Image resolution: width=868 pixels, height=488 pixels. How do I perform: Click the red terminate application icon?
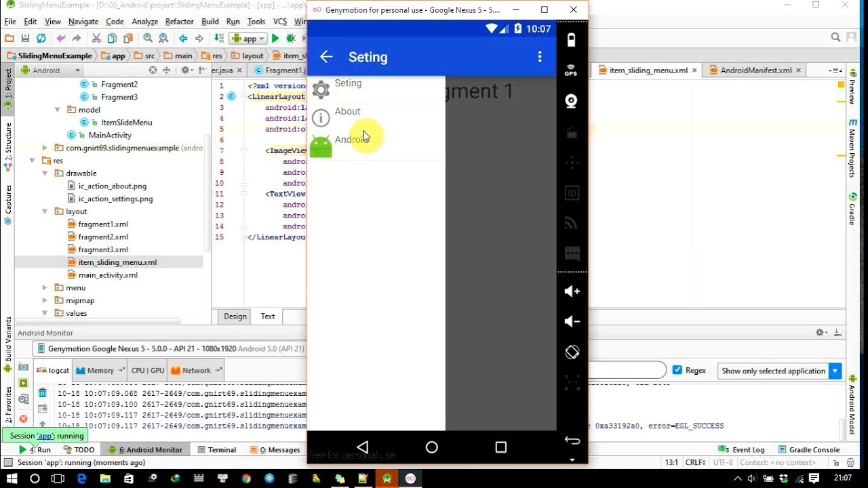(x=24, y=419)
